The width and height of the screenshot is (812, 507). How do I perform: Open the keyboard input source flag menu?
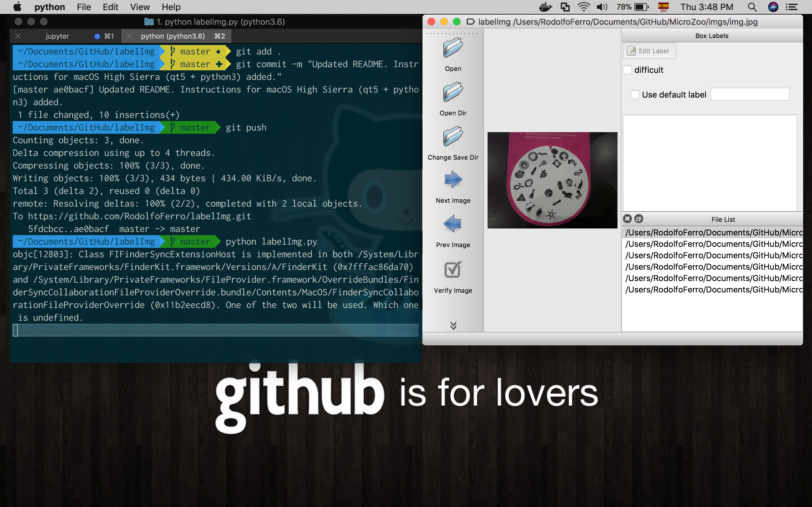(x=663, y=7)
